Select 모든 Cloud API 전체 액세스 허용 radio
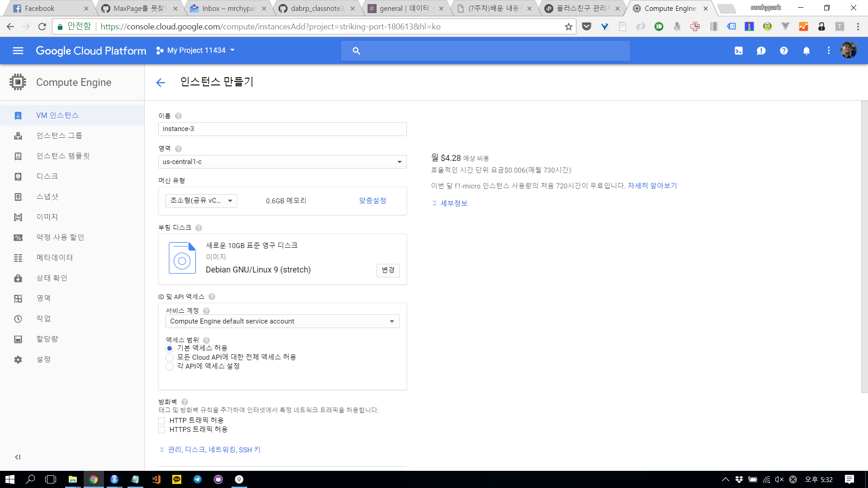The image size is (868, 488). [x=170, y=357]
